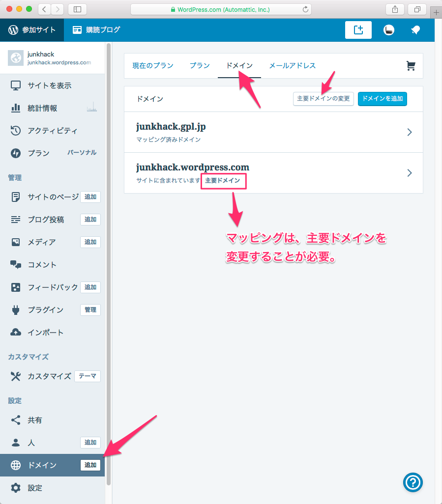This screenshot has width=442, height=504.
Task: Open the notifications bell icon
Action: click(x=415, y=30)
